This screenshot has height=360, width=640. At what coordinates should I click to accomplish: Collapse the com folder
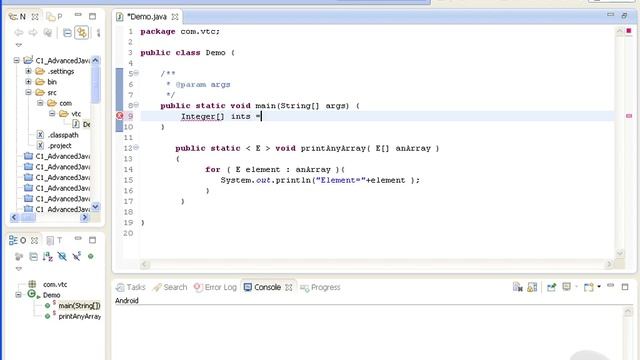(x=40, y=103)
